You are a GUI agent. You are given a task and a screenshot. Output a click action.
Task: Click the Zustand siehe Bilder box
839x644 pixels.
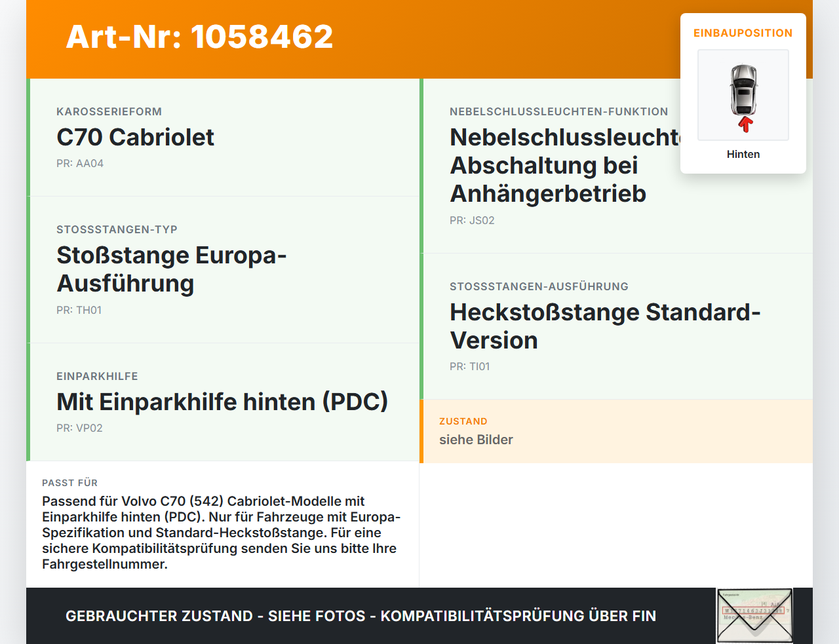pos(616,431)
